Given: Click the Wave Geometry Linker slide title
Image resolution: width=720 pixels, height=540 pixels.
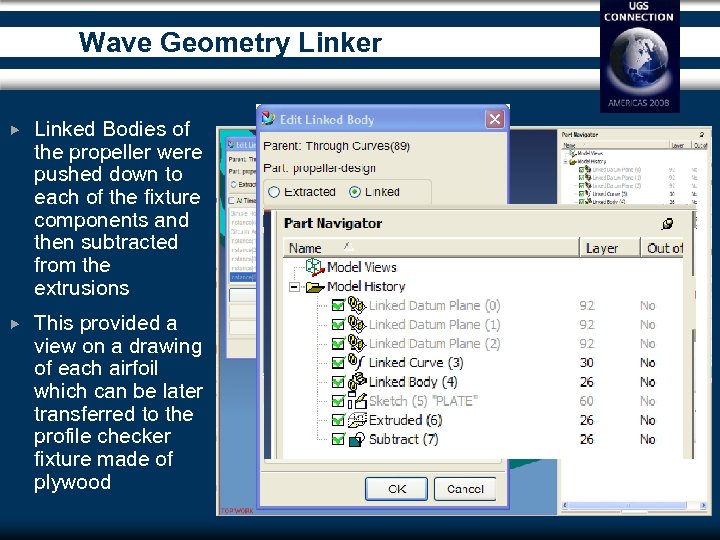Looking at the screenshot, I should (230, 42).
